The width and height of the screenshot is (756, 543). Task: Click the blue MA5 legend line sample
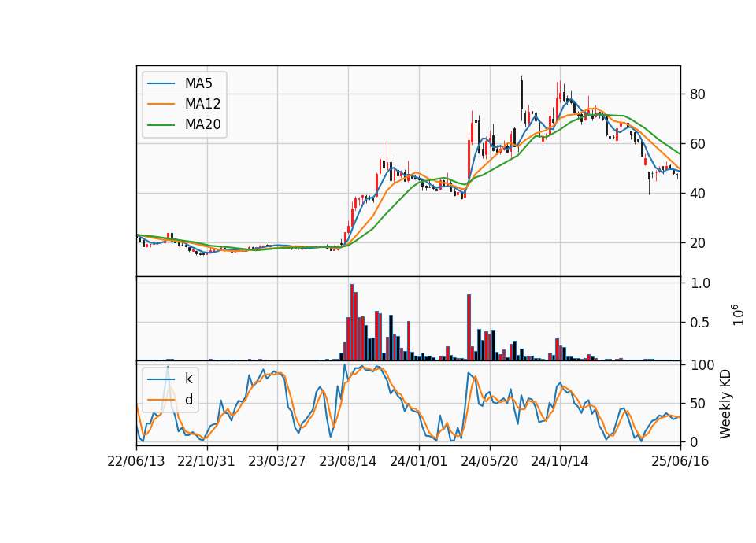[161, 83]
